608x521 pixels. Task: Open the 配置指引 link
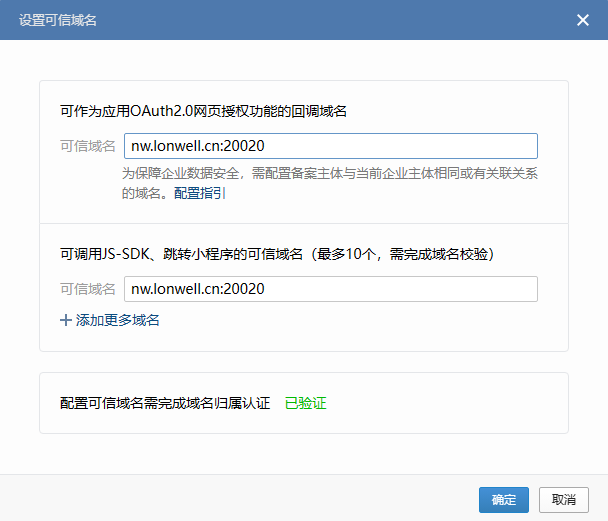click(x=199, y=193)
